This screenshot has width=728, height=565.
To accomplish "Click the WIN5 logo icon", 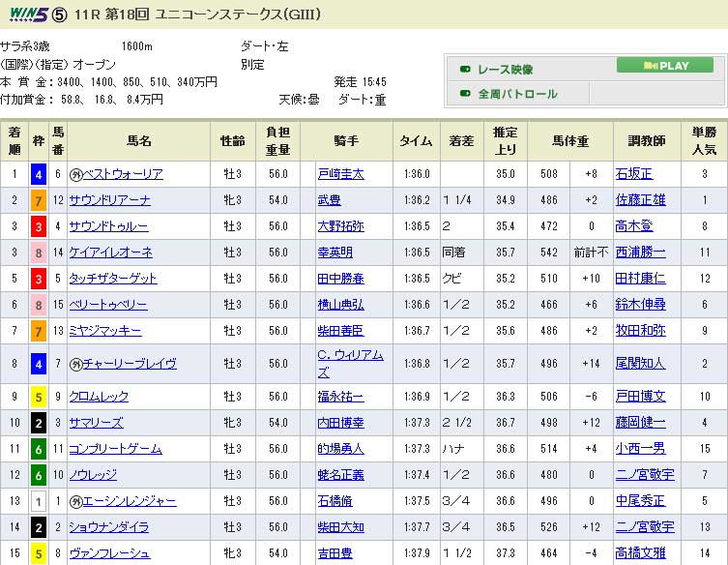I will coord(29,15).
